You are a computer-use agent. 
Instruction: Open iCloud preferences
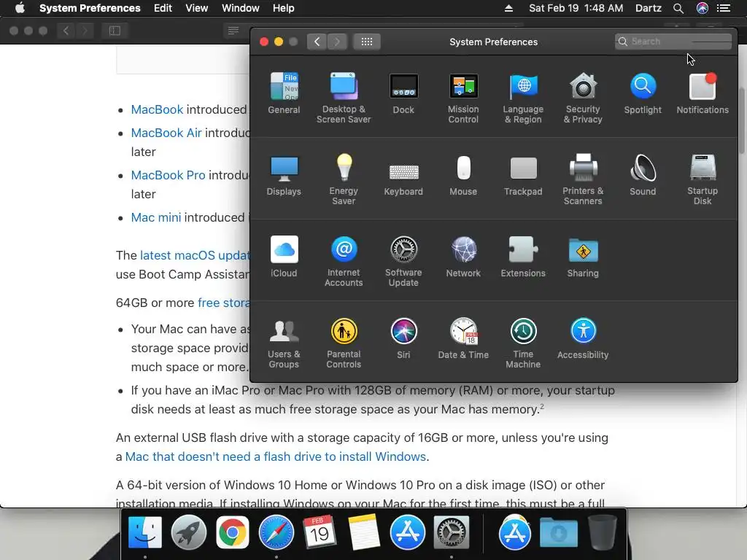284,257
